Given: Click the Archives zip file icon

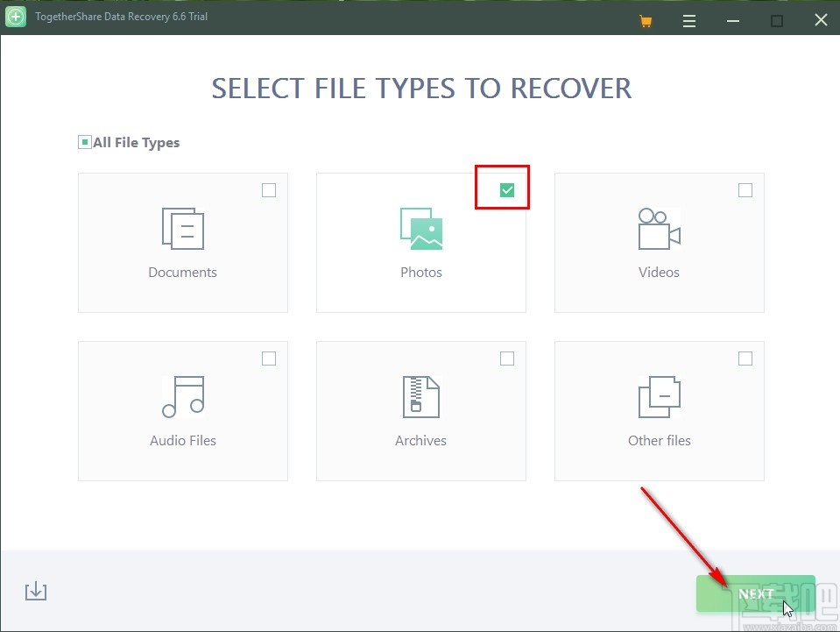Looking at the screenshot, I should tap(421, 397).
